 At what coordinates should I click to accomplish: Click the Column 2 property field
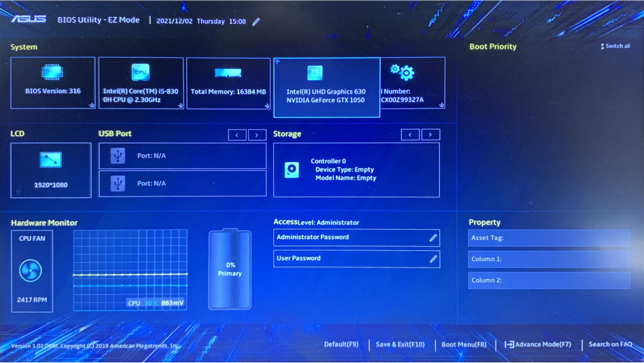pos(549,281)
